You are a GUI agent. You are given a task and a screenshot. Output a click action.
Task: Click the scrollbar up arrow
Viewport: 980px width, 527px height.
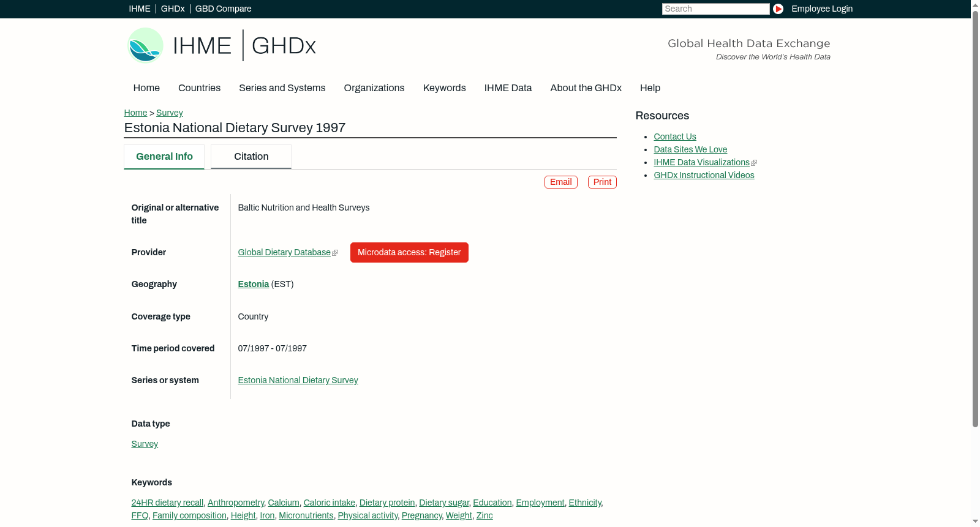point(975,4)
